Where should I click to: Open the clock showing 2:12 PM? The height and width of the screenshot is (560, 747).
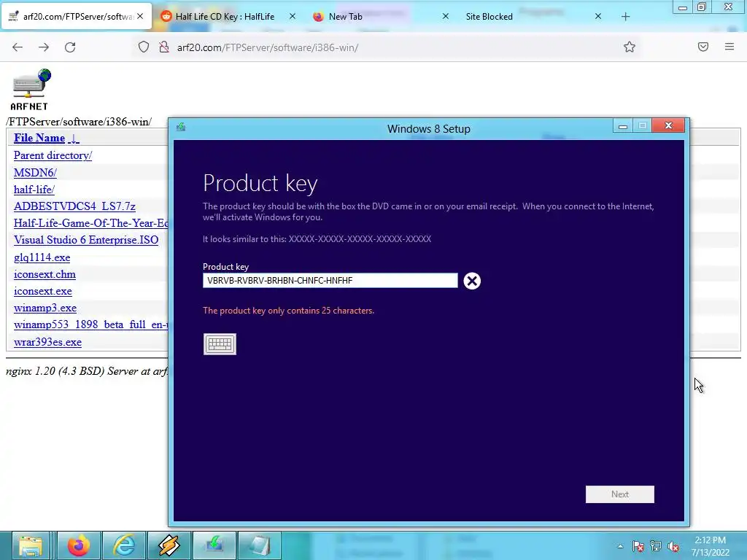tap(711, 546)
